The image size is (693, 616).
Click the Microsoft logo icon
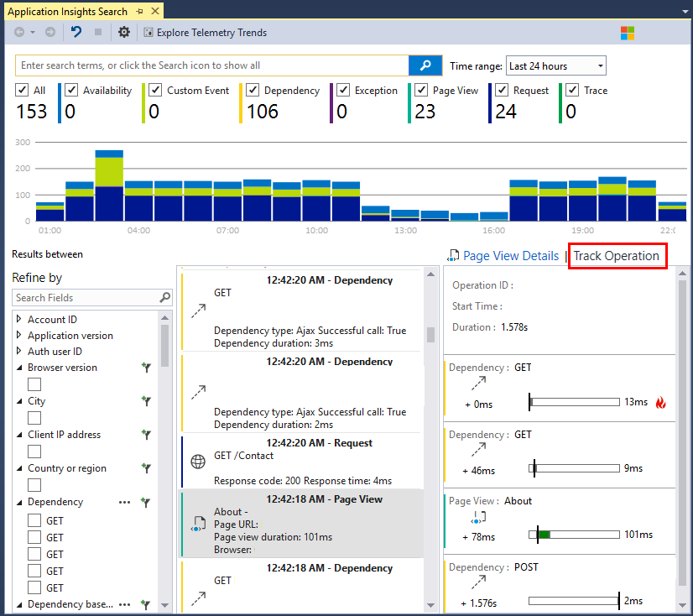point(628,33)
